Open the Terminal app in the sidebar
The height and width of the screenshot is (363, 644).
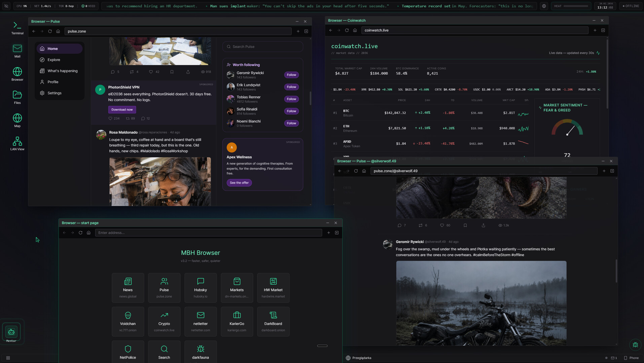17,28
